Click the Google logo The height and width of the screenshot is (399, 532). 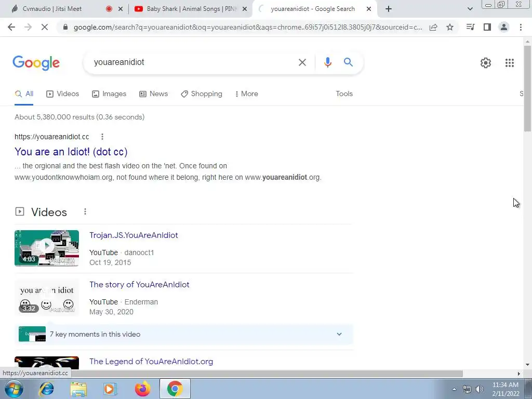(36, 63)
